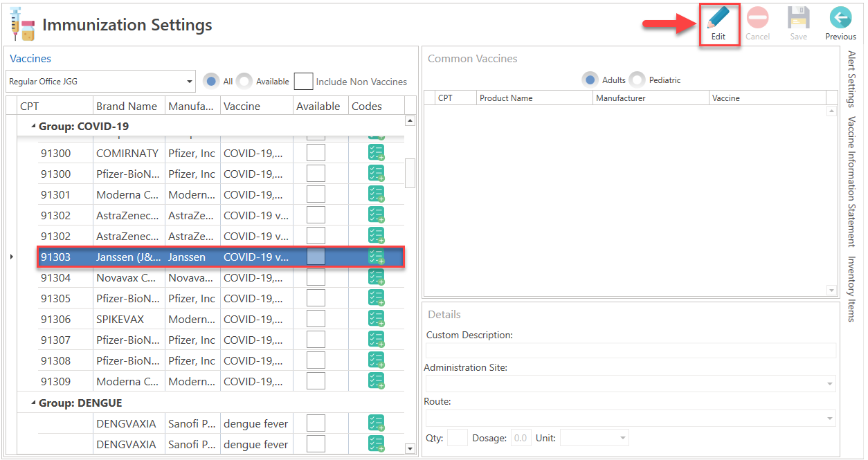Collapse the Group: DENGUE section
The image size is (868, 460).
(33, 403)
